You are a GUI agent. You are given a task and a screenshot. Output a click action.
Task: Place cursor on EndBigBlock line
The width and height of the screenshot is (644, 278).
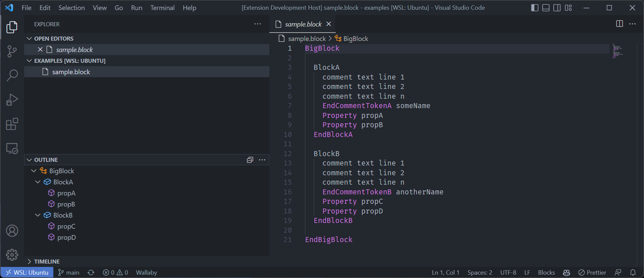[x=329, y=240]
